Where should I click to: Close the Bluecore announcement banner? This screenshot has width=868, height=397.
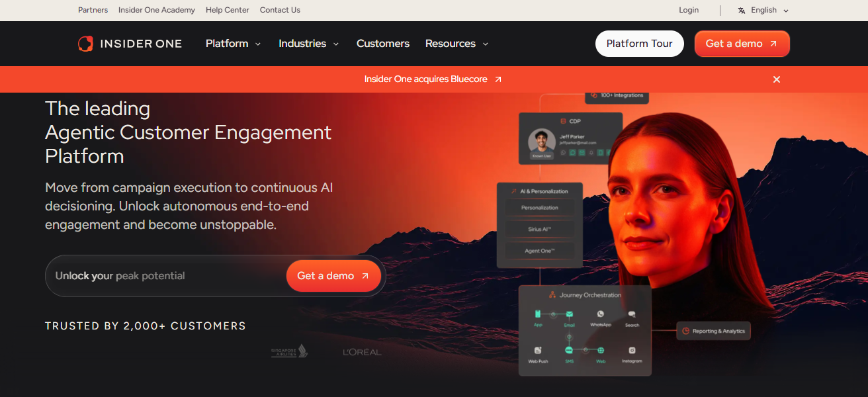coord(777,79)
